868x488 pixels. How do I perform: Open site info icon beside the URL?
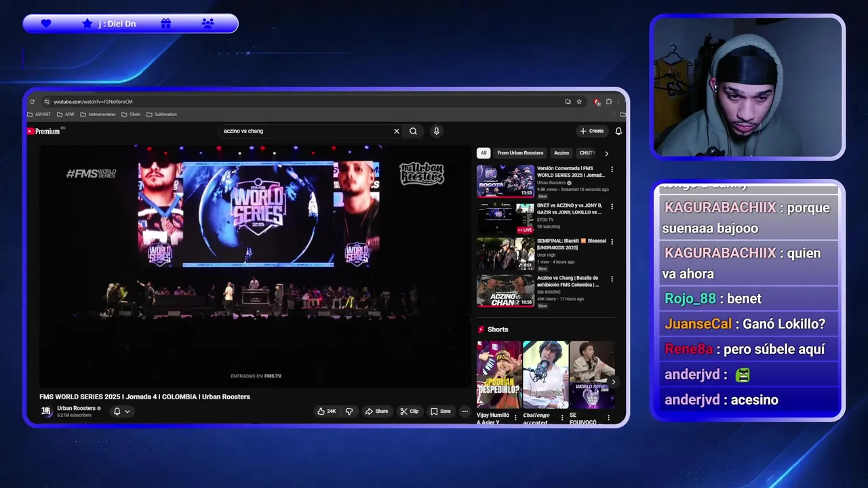[x=47, y=102]
